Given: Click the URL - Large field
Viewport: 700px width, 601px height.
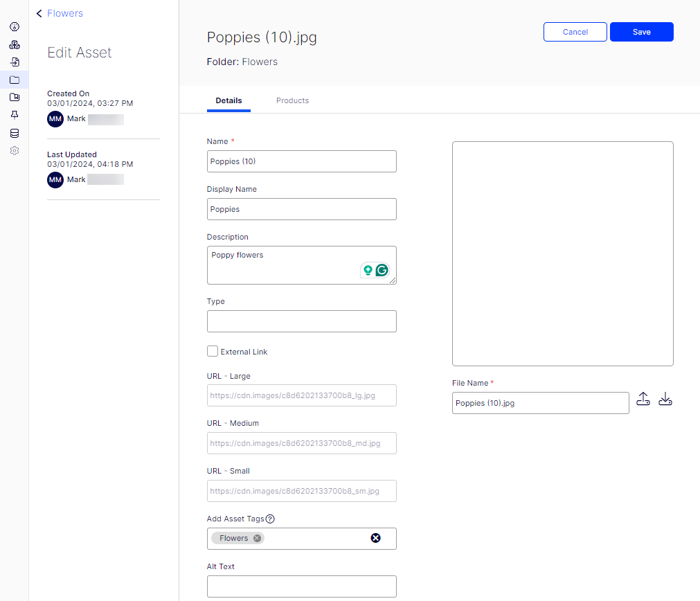Looking at the screenshot, I should 302,395.
